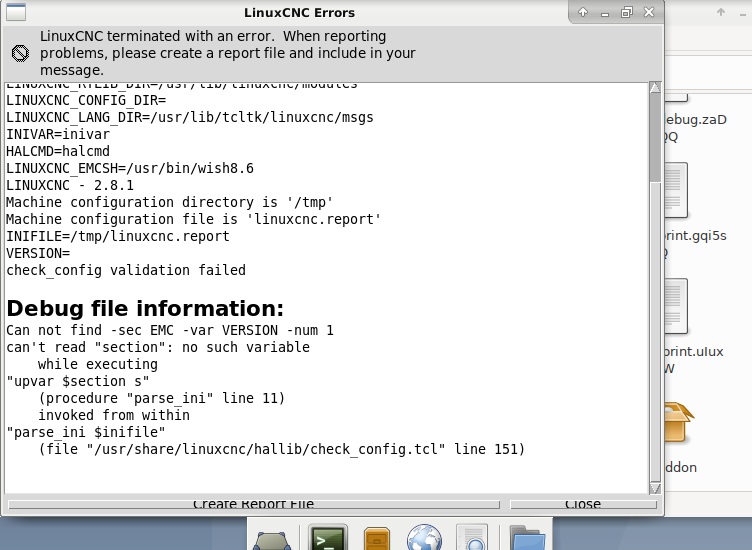Image resolution: width=752 pixels, height=550 pixels.
Task: Click the 'INIFILE=/tmp/linuxcnc.report' line
Action: (118, 236)
